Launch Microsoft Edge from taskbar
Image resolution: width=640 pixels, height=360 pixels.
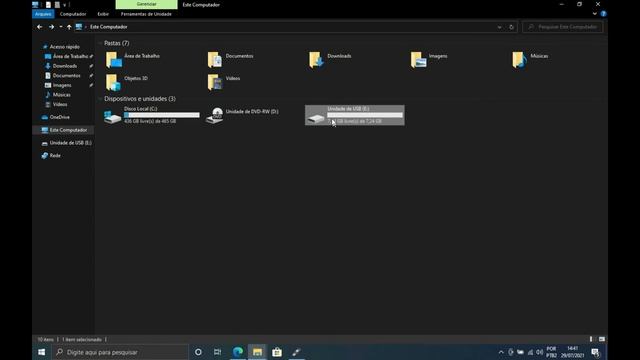[238, 352]
